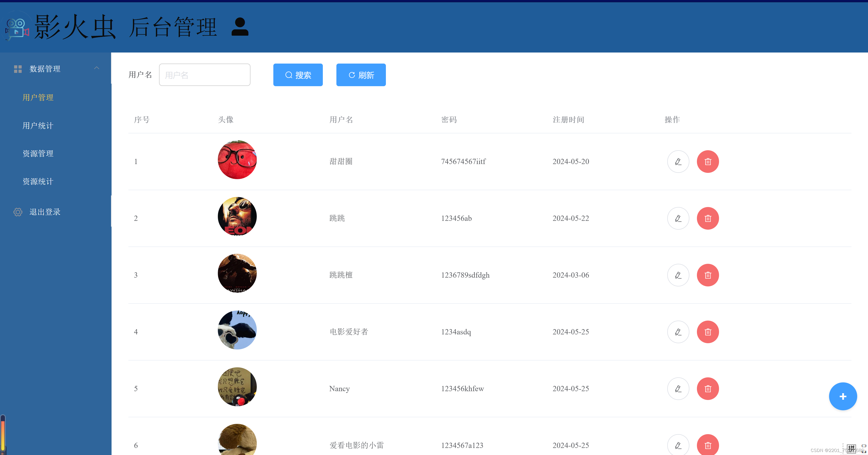Click avatar of user 跳跳

tap(237, 216)
